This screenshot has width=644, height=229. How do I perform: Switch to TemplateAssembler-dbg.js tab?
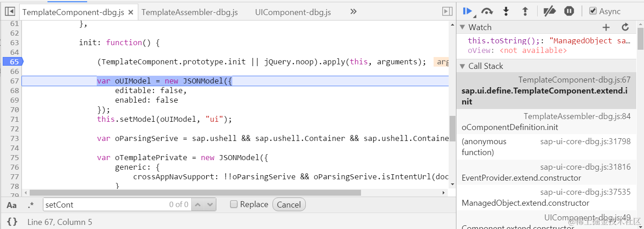[189, 12]
